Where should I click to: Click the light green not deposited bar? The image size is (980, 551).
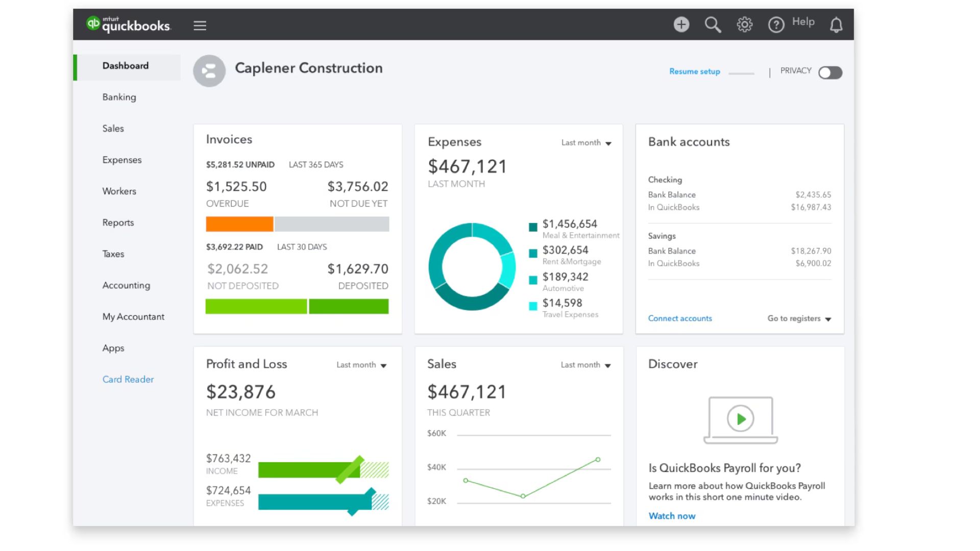256,306
